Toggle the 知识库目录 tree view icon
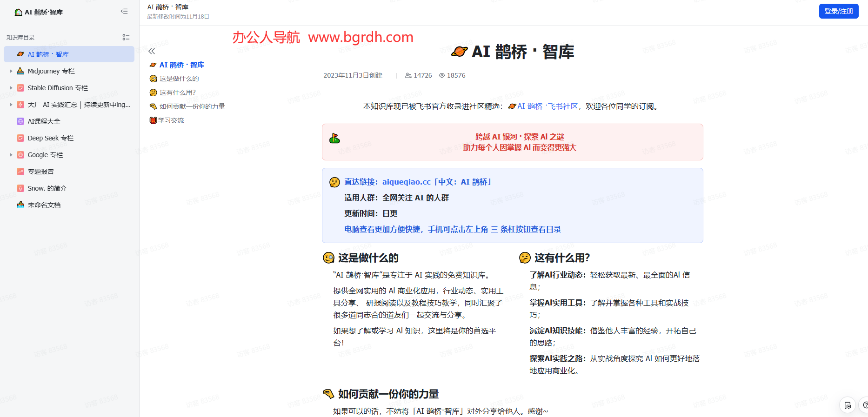The width and height of the screenshot is (868, 417). tap(126, 37)
